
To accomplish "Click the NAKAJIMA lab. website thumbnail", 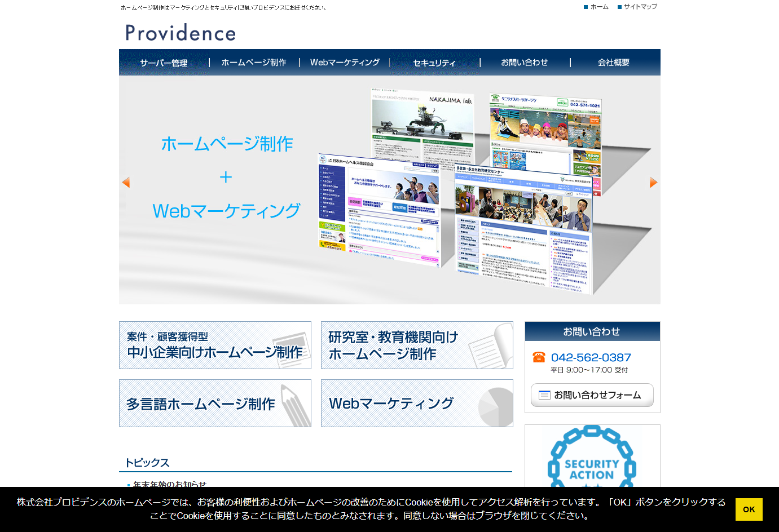I will coord(423,125).
